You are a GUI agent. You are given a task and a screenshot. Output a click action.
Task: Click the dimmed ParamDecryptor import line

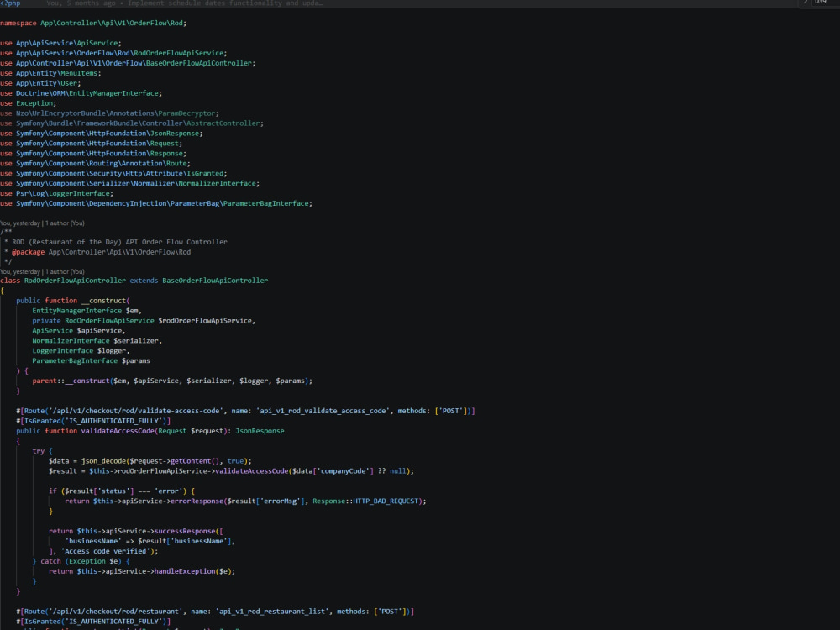tap(109, 113)
